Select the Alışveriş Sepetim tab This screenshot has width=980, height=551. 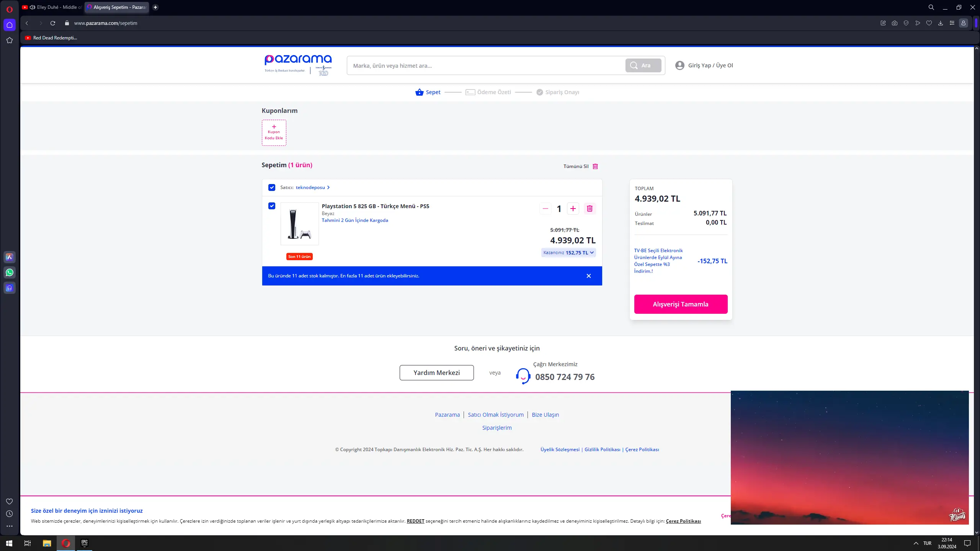[117, 7]
